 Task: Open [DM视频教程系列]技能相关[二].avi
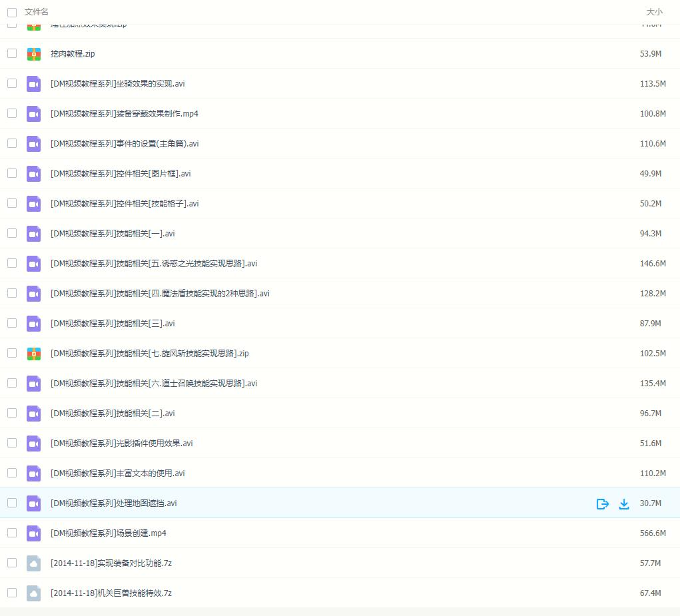(113, 413)
